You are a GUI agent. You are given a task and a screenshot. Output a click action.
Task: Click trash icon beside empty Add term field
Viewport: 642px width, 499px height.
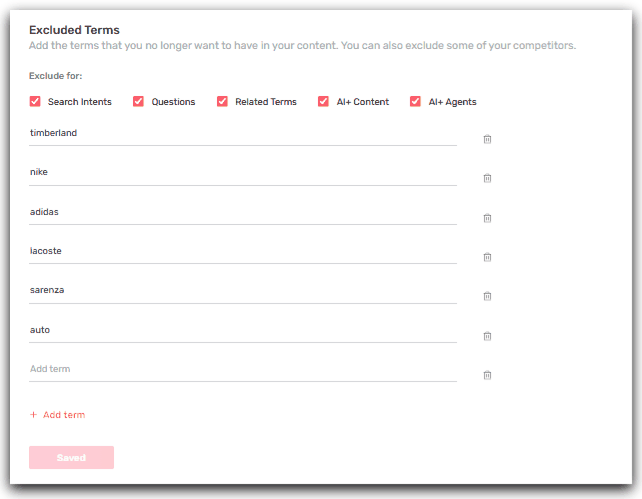pyautogui.click(x=487, y=375)
